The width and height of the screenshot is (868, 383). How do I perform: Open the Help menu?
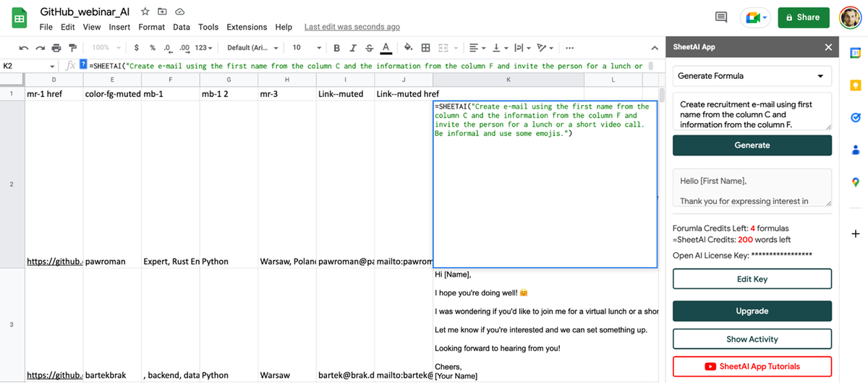tap(284, 27)
